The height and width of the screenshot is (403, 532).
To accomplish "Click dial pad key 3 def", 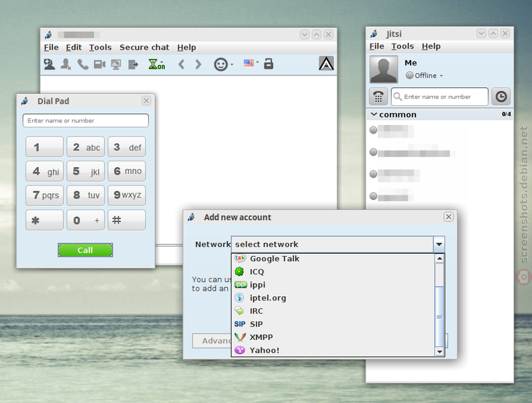I will pos(127,147).
